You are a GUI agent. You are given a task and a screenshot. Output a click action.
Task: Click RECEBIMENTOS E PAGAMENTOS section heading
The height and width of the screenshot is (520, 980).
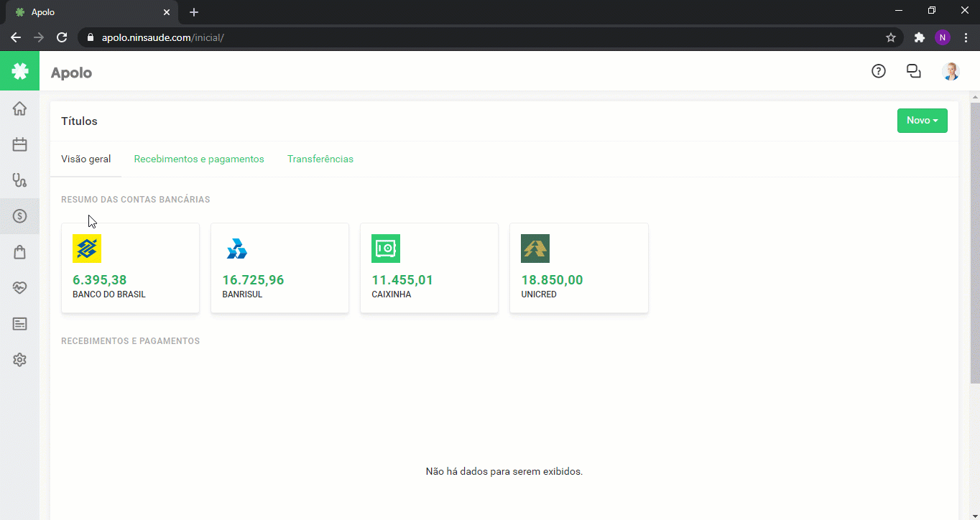click(x=131, y=341)
